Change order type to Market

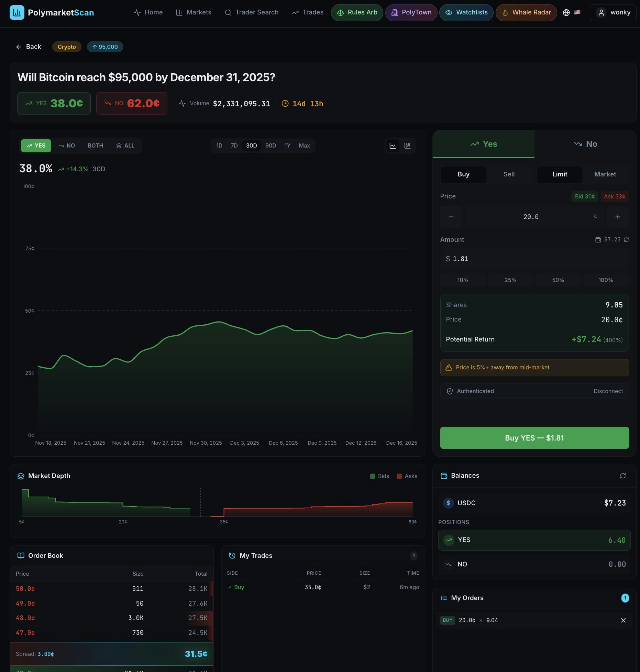point(605,174)
